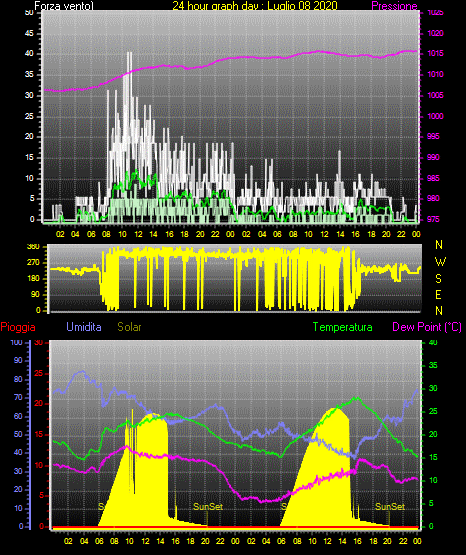Click the 'Forza vento' chart title
The height and width of the screenshot is (555, 466).
click(64, 6)
